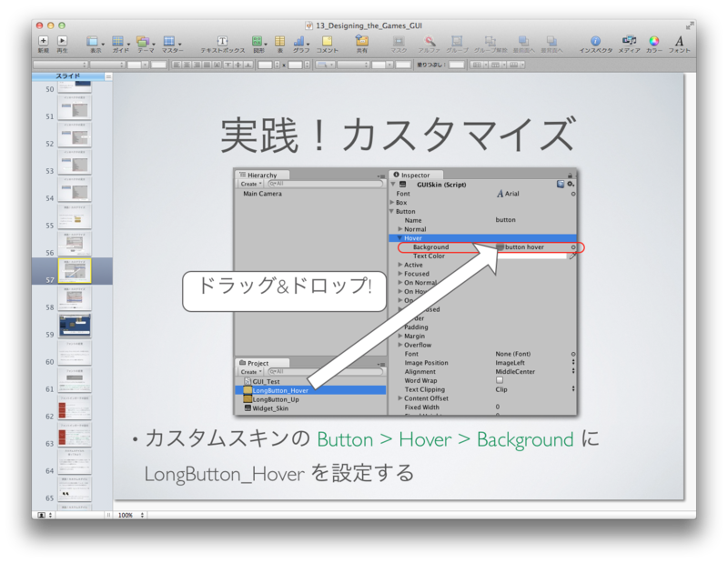
Task: Toggle the Word Wrap checkbox in the Unity Inspector
Action: pos(500,380)
